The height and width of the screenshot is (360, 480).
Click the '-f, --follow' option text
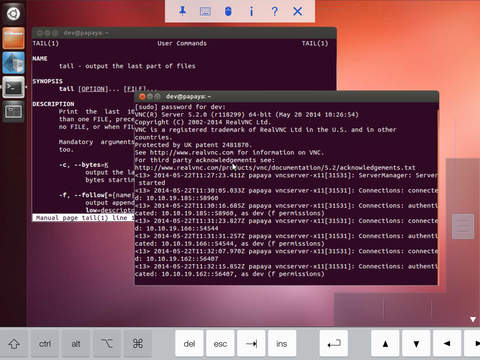(96, 195)
